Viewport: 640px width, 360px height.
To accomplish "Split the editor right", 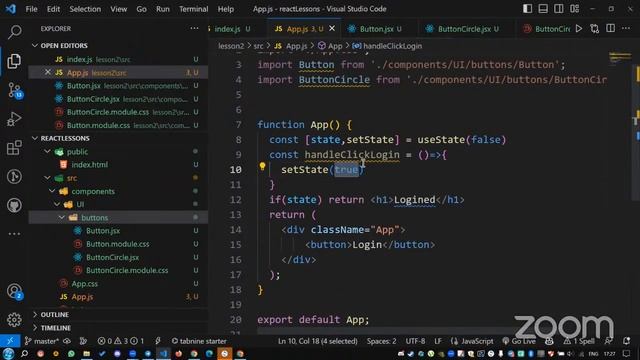I will point(611,29).
